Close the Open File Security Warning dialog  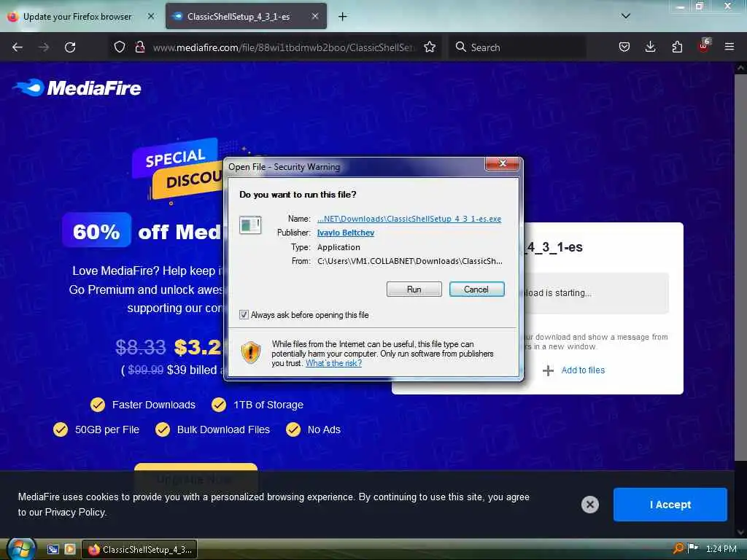coord(503,164)
